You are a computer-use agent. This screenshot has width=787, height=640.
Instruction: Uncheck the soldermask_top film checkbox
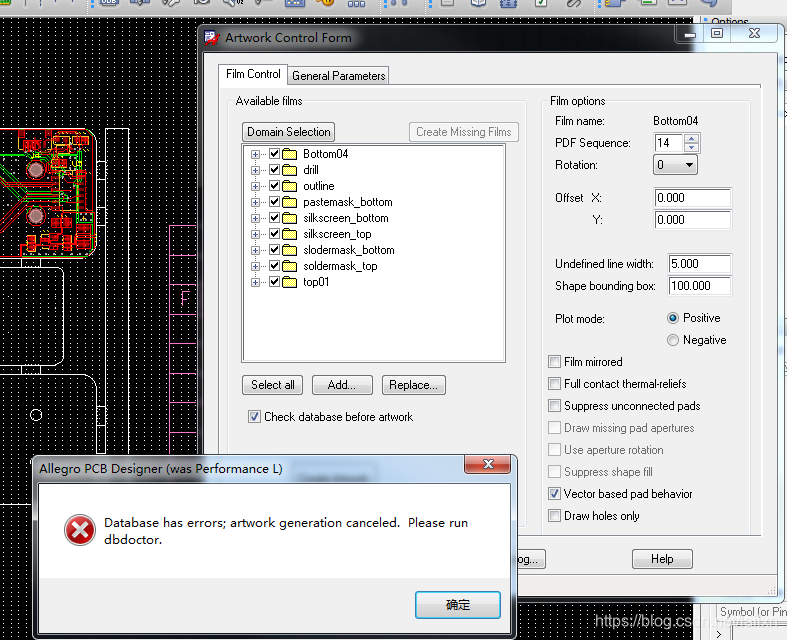point(274,266)
